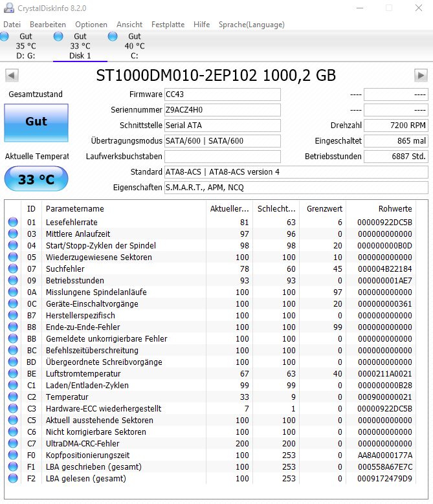This screenshot has width=433, height=504.
Task: Click the Firmware field CC43
Action: point(223,94)
